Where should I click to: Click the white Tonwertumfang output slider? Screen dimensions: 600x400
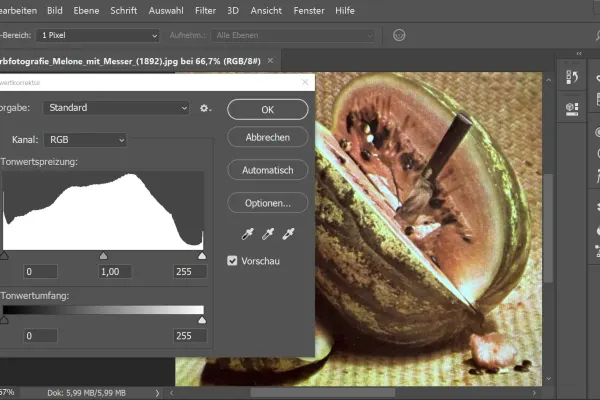click(x=202, y=320)
